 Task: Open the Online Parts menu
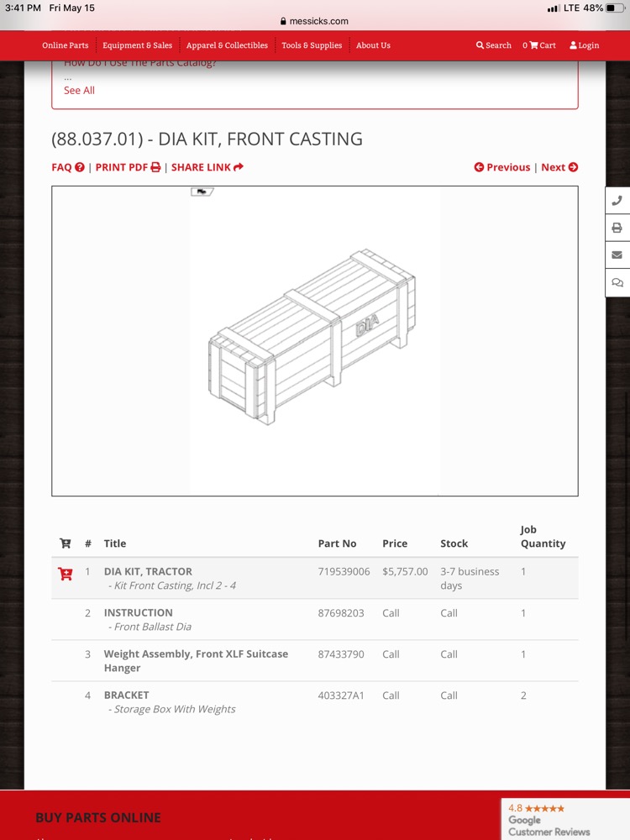point(66,45)
